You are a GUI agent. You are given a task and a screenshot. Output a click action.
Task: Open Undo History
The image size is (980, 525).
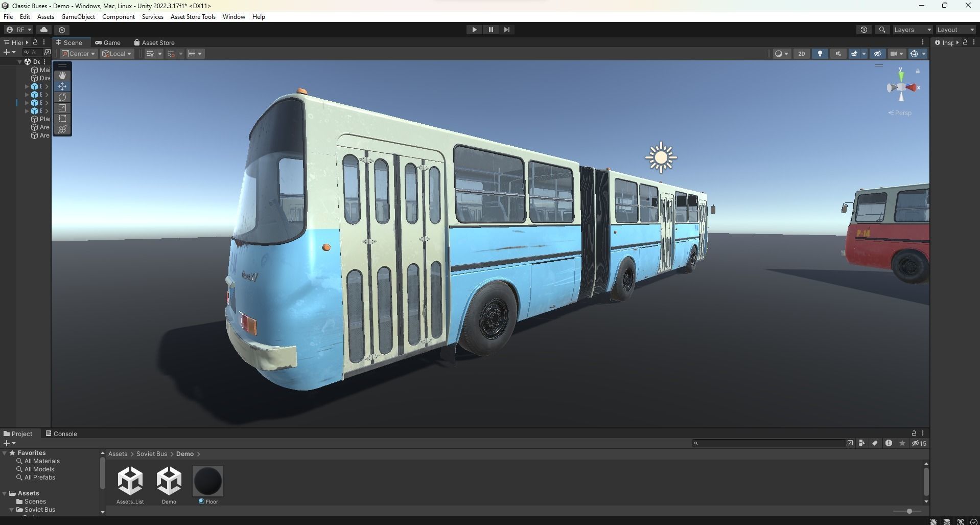coord(864,30)
